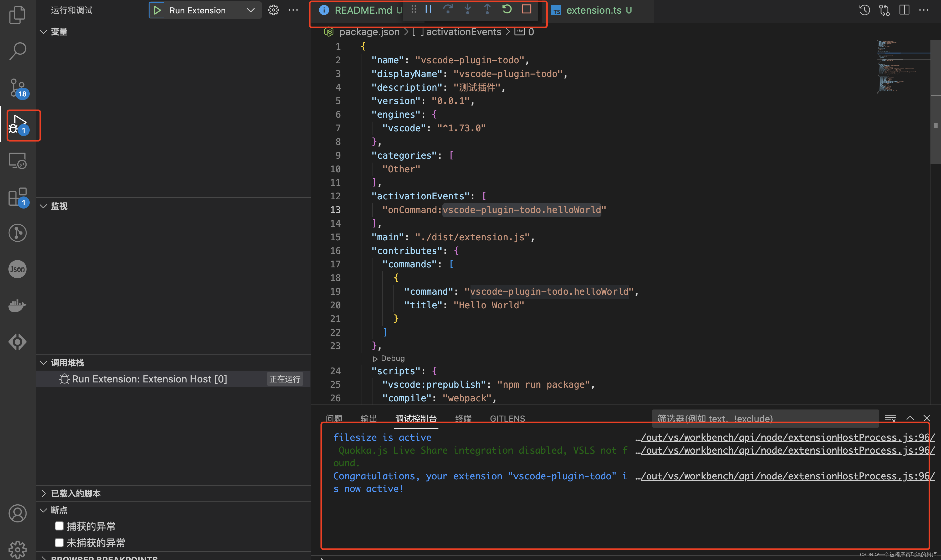Toggle the 捕获的异常 checkbox
Screen dimensions: 941x560
pos(59,526)
